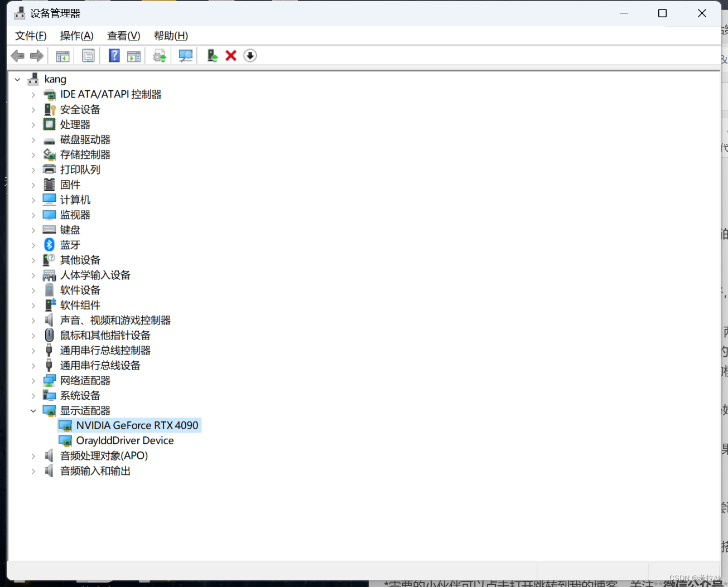
Task: Click the show/hide action pane icon
Action: (134, 56)
